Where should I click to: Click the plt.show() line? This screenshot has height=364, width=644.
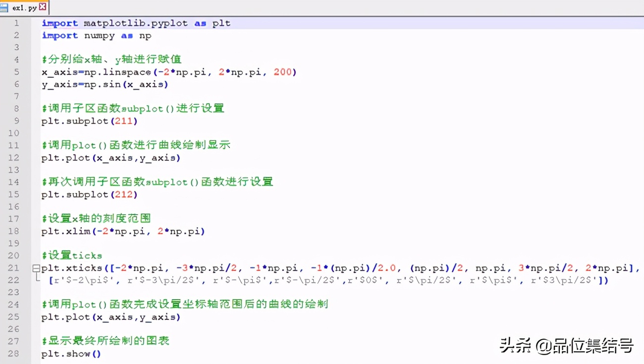tap(71, 354)
